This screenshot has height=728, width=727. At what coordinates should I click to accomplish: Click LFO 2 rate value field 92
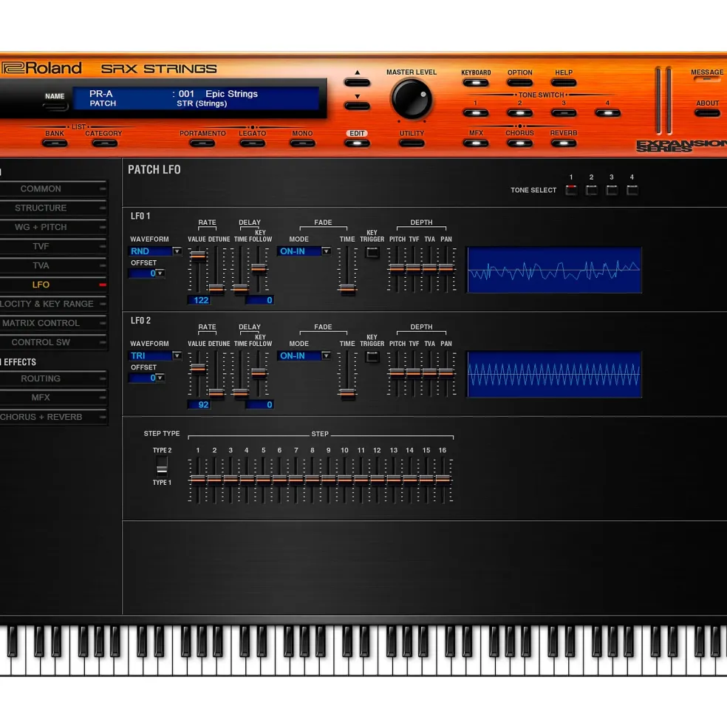click(199, 404)
